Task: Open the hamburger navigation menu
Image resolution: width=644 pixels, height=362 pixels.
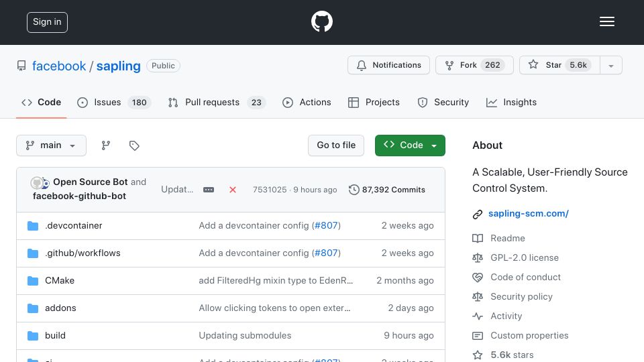Action: pyautogui.click(x=606, y=21)
